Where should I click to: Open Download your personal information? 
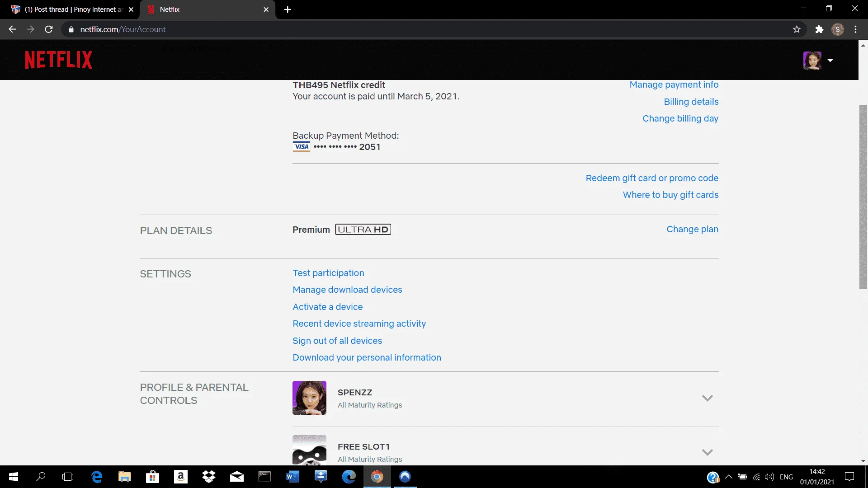tap(367, 357)
